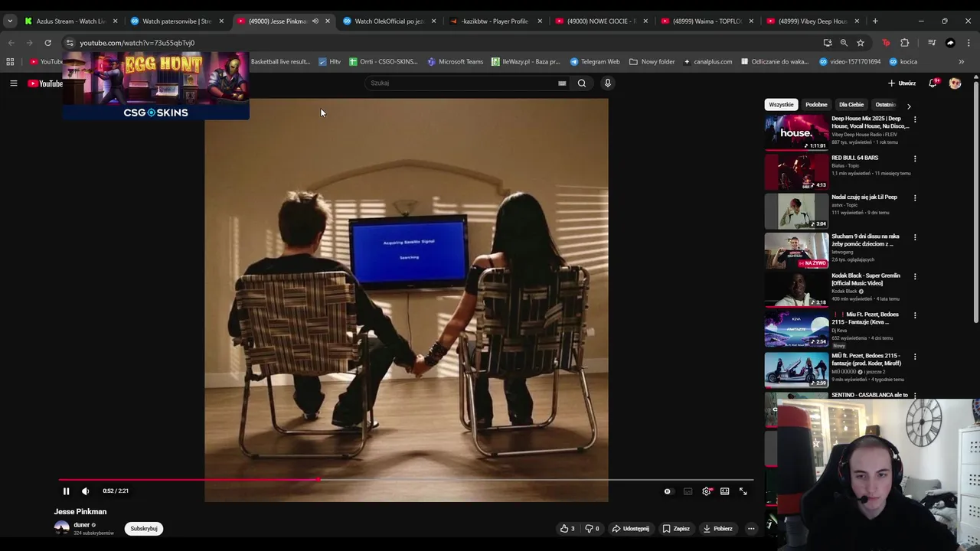The height and width of the screenshot is (551, 980).
Task: Open YouTube hamburger guide menu
Action: click(x=13, y=83)
